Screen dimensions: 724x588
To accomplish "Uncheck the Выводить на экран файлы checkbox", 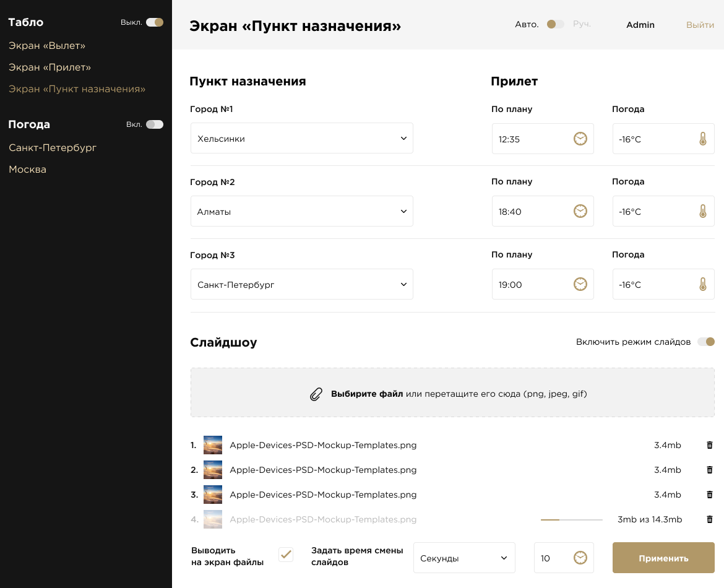I will (286, 555).
